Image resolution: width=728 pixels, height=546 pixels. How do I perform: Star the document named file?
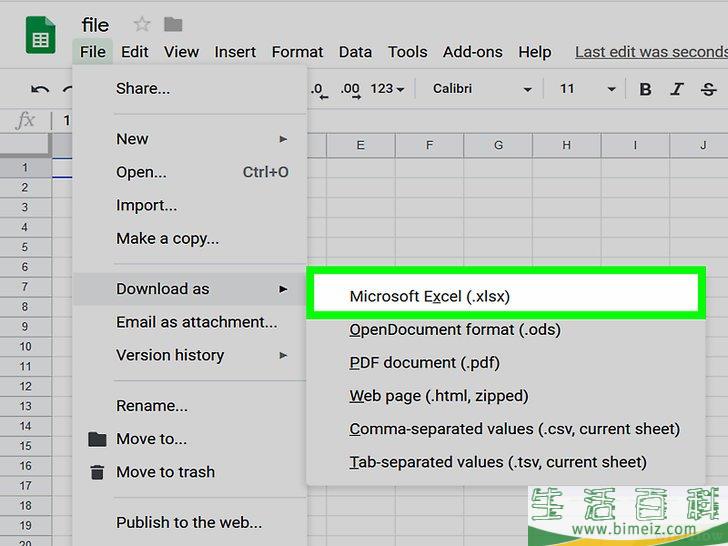(142, 24)
